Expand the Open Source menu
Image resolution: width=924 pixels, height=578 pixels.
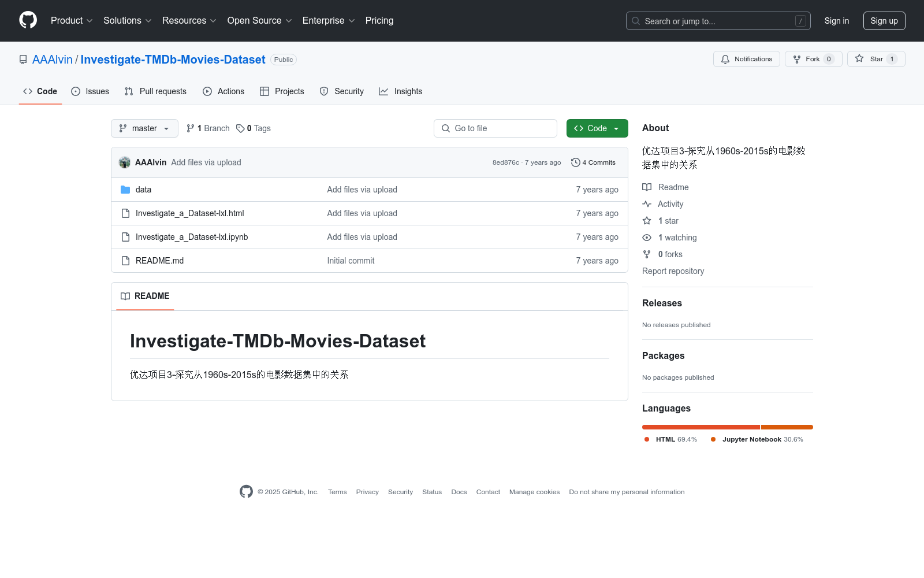click(260, 20)
